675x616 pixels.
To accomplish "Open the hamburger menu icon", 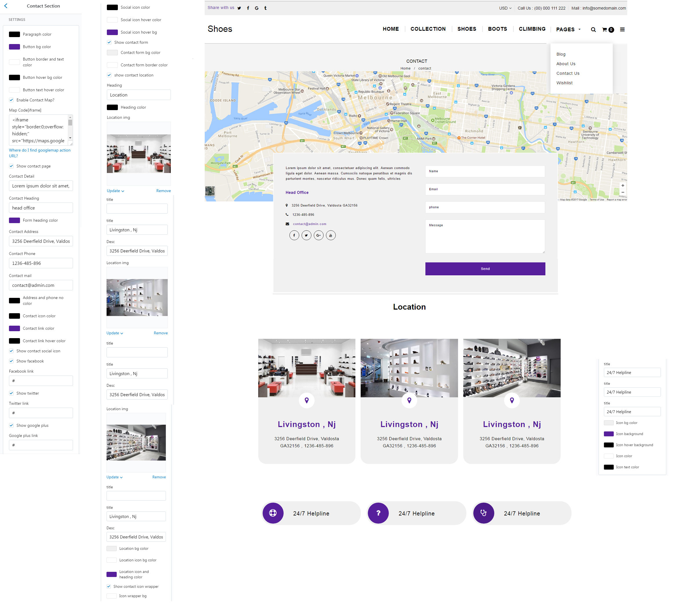I will pos(622,30).
